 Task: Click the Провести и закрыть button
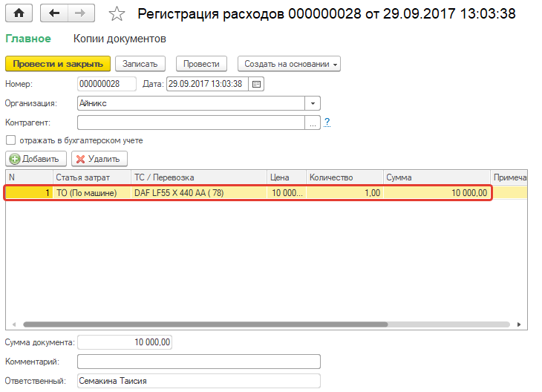(x=58, y=64)
